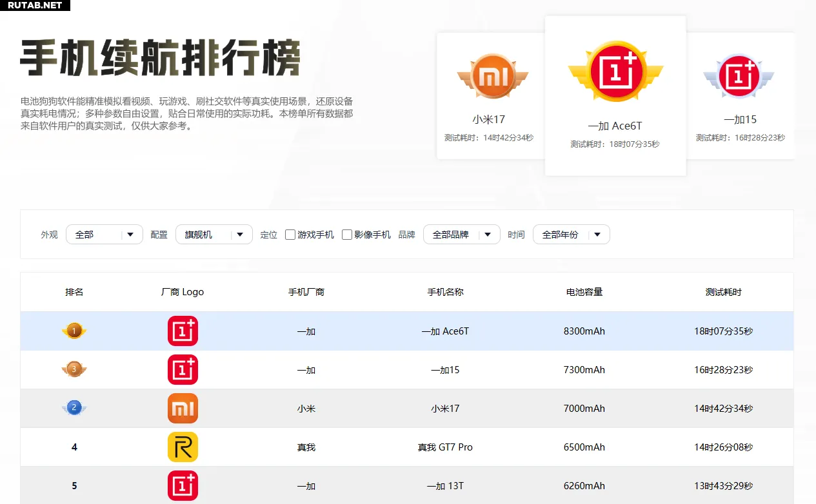This screenshot has height=504, width=816.
Task: Click the yellow realme logo in row 4
Action: (183, 447)
